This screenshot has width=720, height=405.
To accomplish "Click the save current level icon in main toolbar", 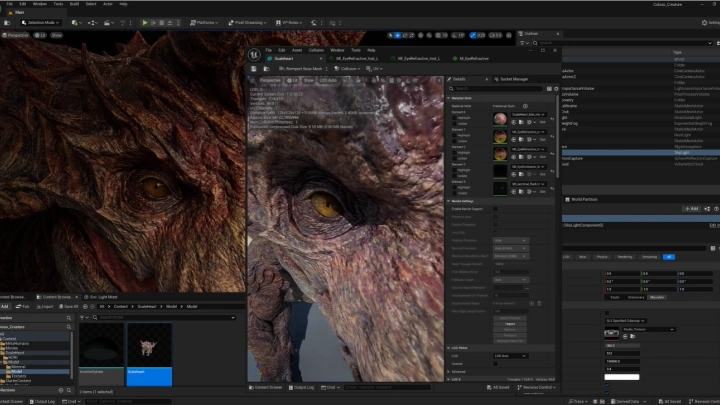I will 7,22.
